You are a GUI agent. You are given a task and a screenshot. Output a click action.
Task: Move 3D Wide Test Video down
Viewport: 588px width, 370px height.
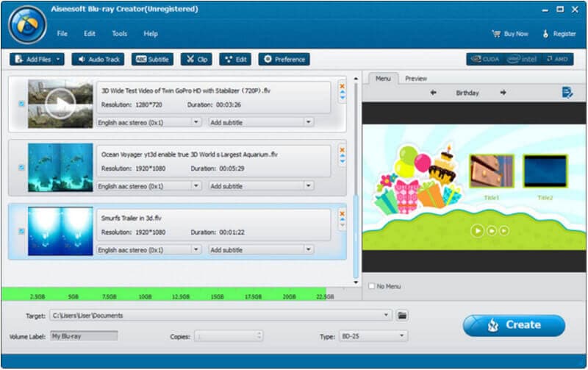(342, 97)
